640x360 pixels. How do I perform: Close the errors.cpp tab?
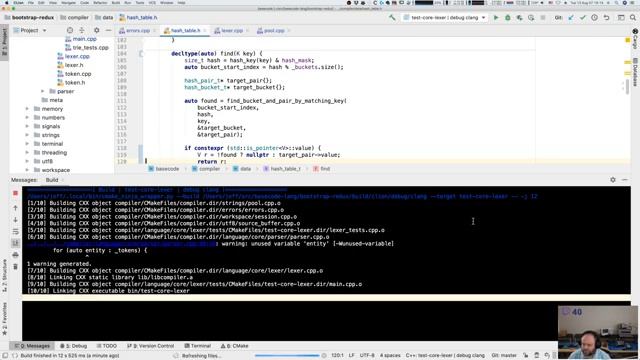pos(154,31)
